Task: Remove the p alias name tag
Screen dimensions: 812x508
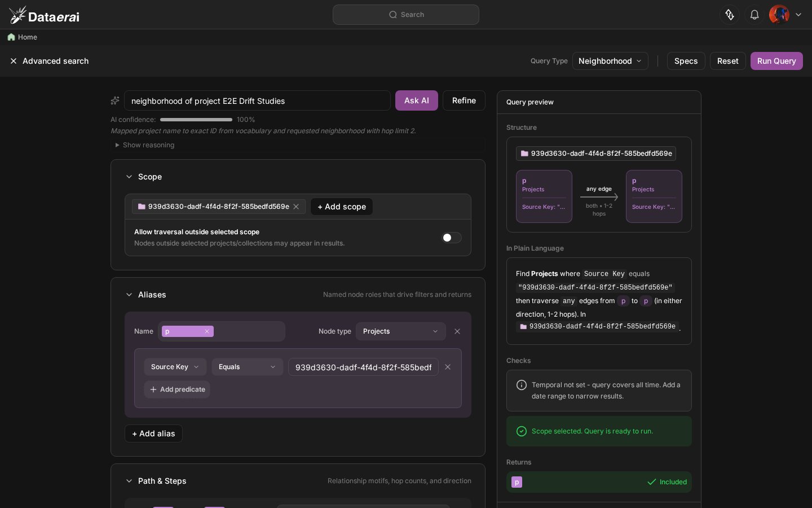Action: [207, 331]
